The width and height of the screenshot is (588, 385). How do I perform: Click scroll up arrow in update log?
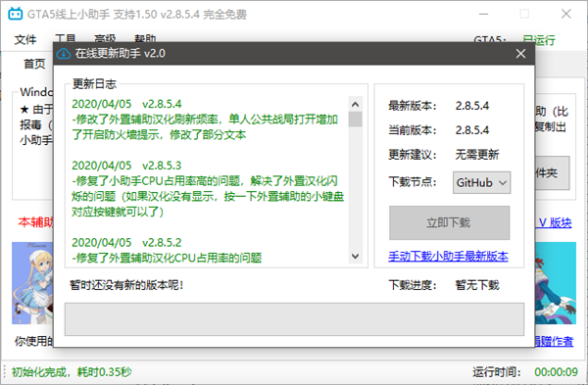pyautogui.click(x=355, y=104)
